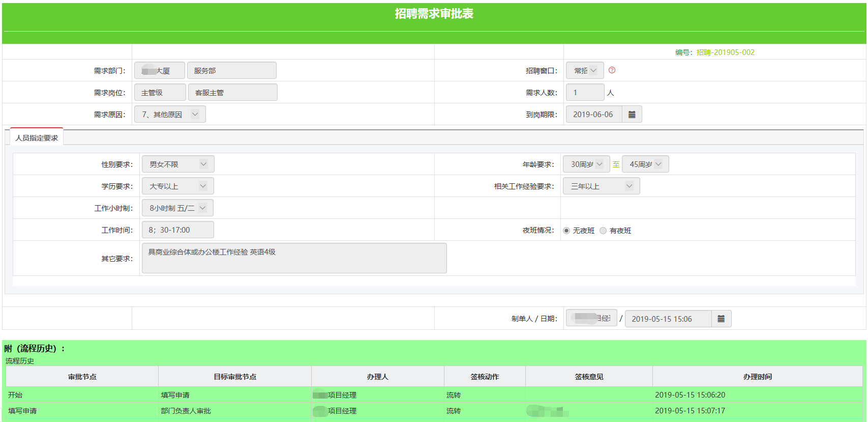Click the 需求人数 input field
This screenshot has width=868, height=422.
(x=585, y=93)
